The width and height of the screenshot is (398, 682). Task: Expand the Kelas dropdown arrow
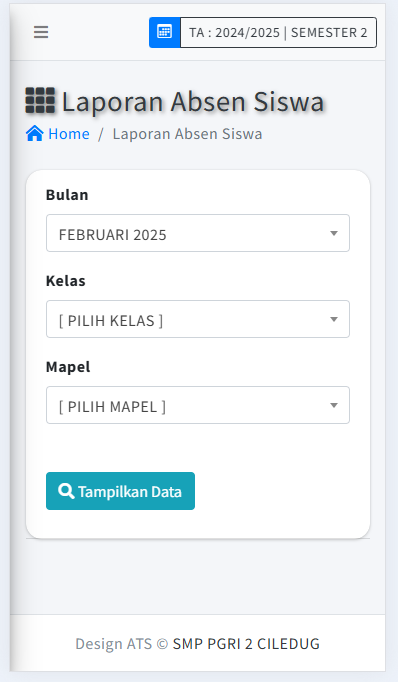[334, 319]
